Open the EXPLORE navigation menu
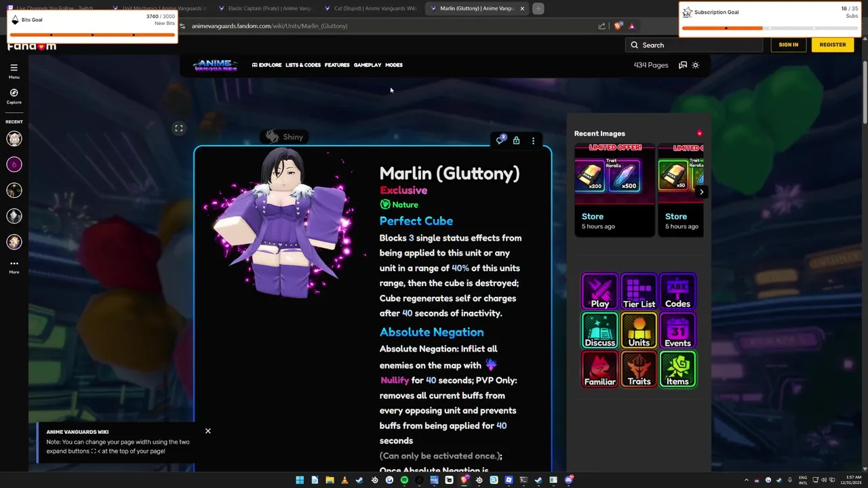 pyautogui.click(x=267, y=65)
